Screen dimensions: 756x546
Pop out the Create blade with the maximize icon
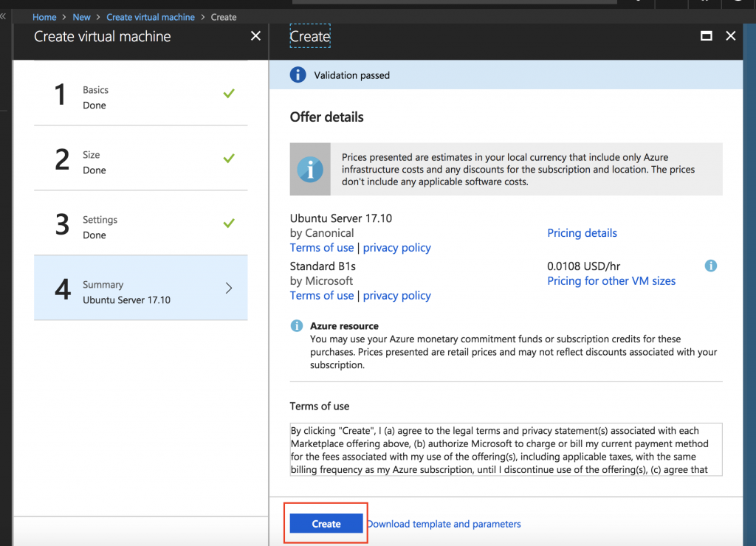point(705,35)
